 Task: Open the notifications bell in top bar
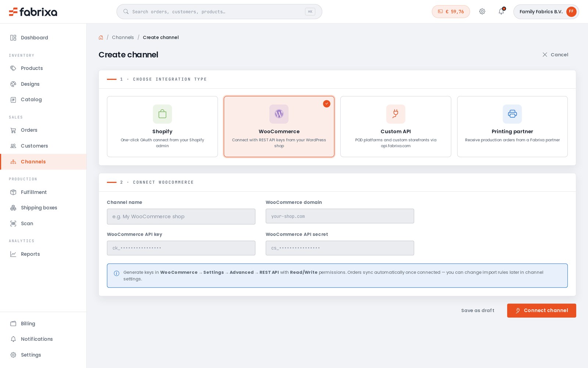pyautogui.click(x=501, y=11)
